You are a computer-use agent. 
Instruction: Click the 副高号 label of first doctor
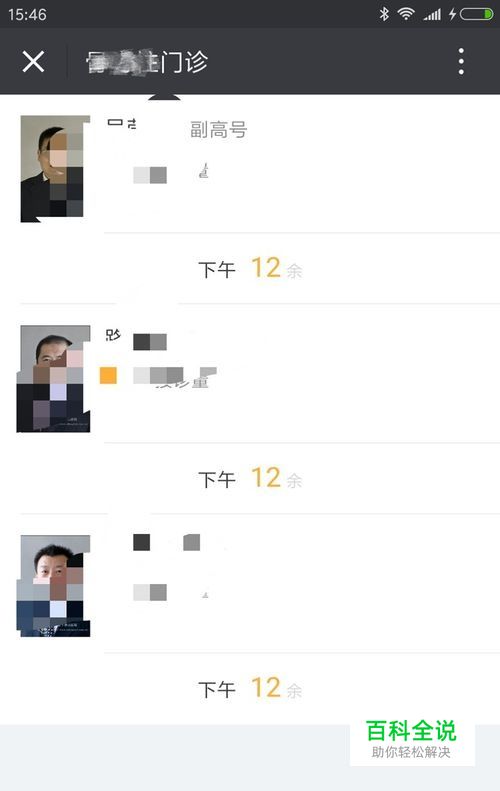[x=218, y=130]
